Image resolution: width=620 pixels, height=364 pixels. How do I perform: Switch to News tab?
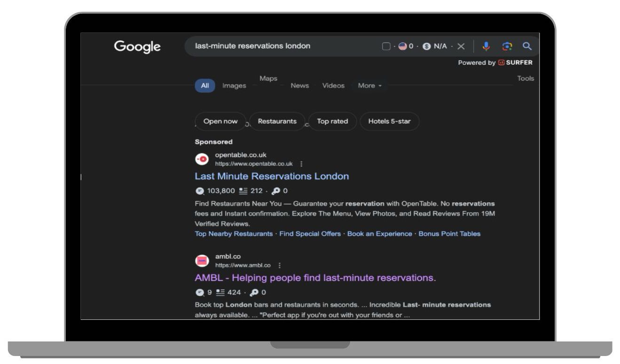click(x=300, y=86)
